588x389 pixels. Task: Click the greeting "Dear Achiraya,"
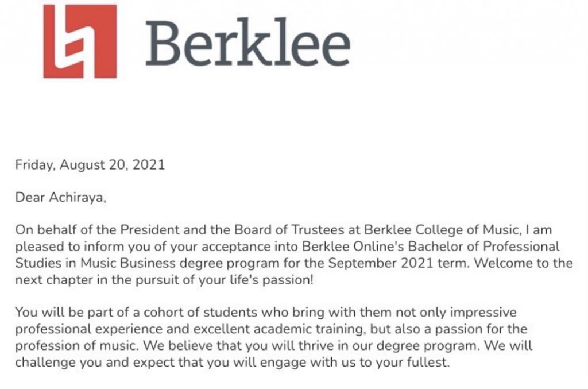click(x=61, y=198)
